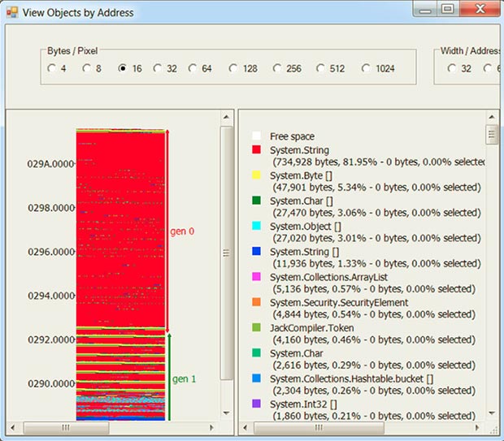Click the System.Char [] legend label
504x441 pixels.
pyautogui.click(x=301, y=201)
